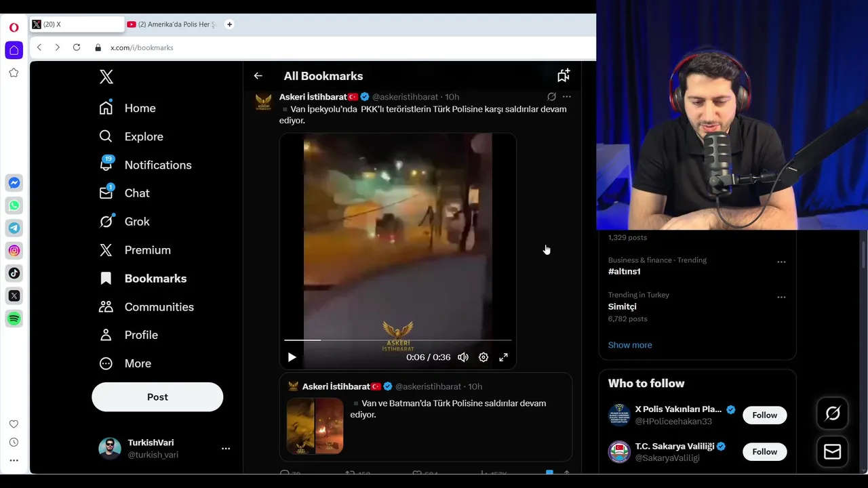
Task: Open Chat in the X sidebar
Action: 124,193
